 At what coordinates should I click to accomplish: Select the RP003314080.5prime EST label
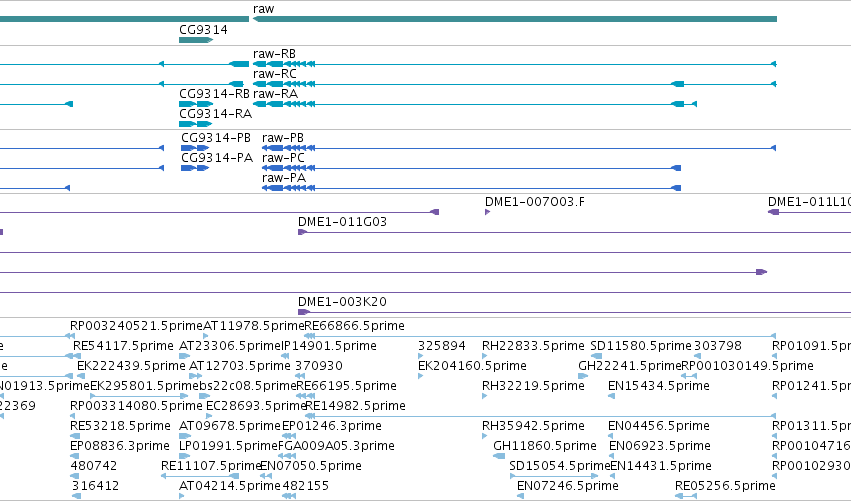click(x=136, y=406)
